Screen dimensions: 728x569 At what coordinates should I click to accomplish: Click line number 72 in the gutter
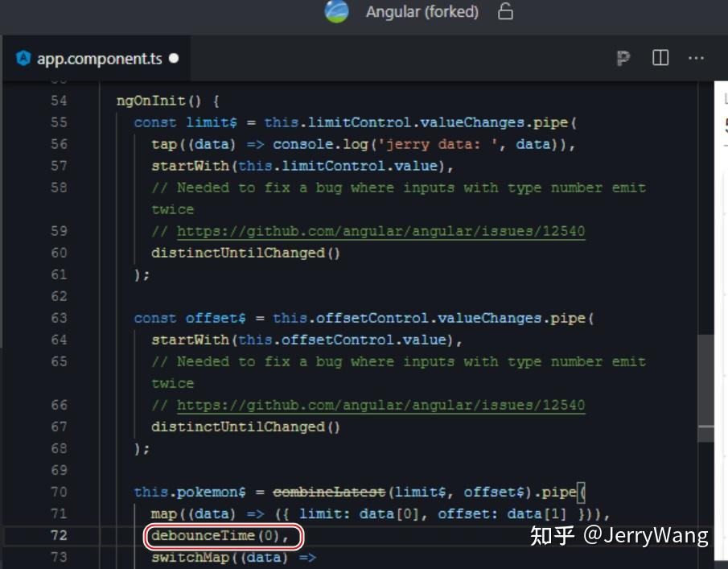59,535
